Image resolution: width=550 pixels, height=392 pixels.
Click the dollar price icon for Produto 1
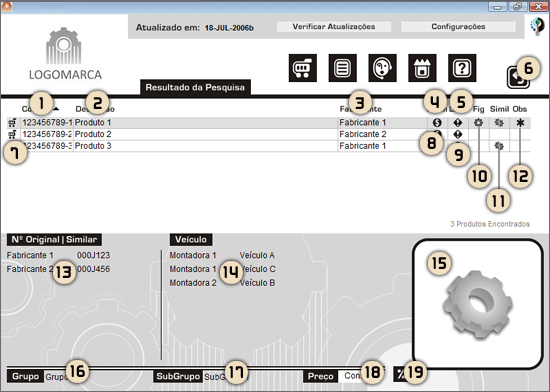coord(437,123)
